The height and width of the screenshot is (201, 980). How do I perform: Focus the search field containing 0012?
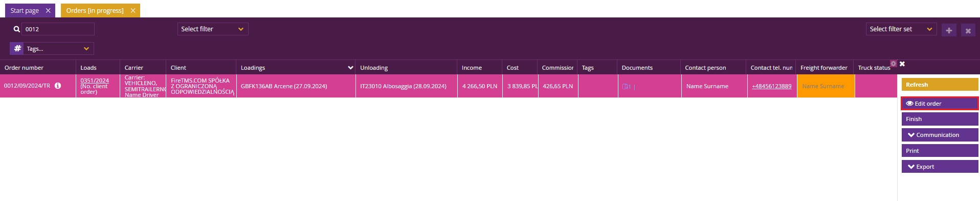[58, 29]
